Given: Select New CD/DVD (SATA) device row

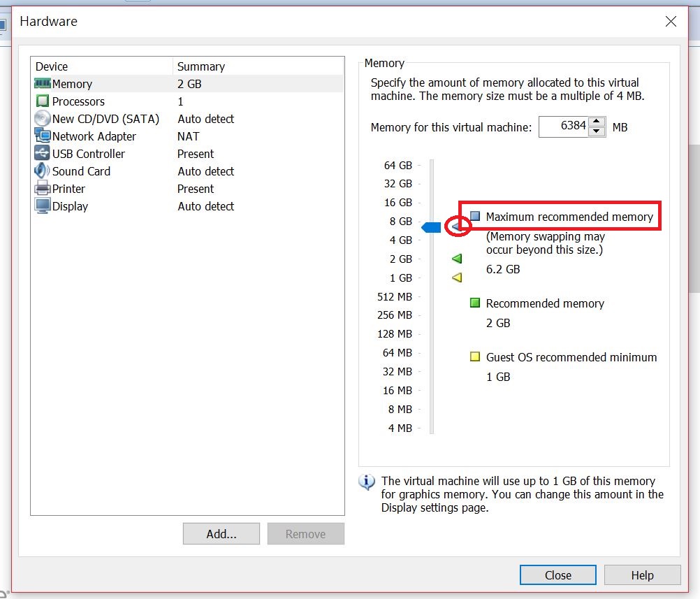Looking at the screenshot, I should tap(188, 118).
